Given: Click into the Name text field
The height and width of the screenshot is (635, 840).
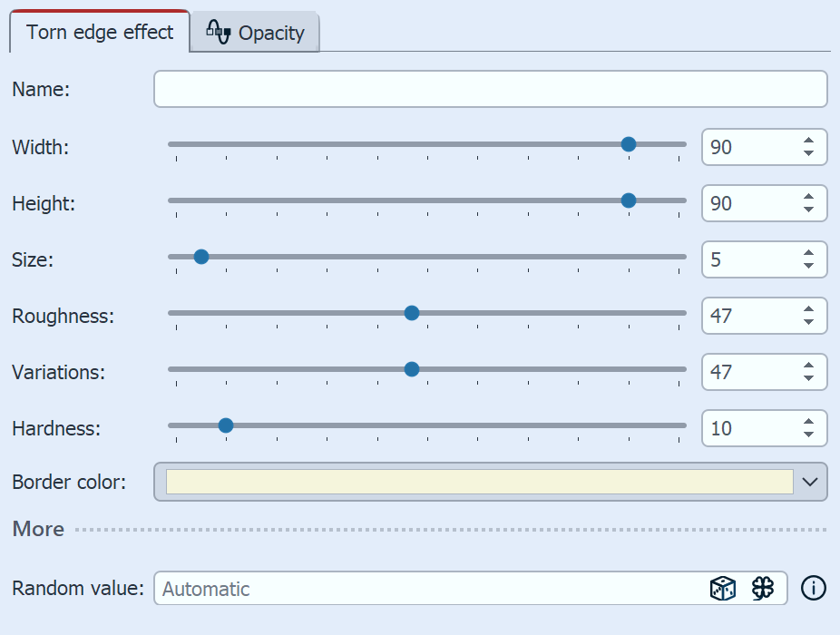Looking at the screenshot, I should click(490, 90).
